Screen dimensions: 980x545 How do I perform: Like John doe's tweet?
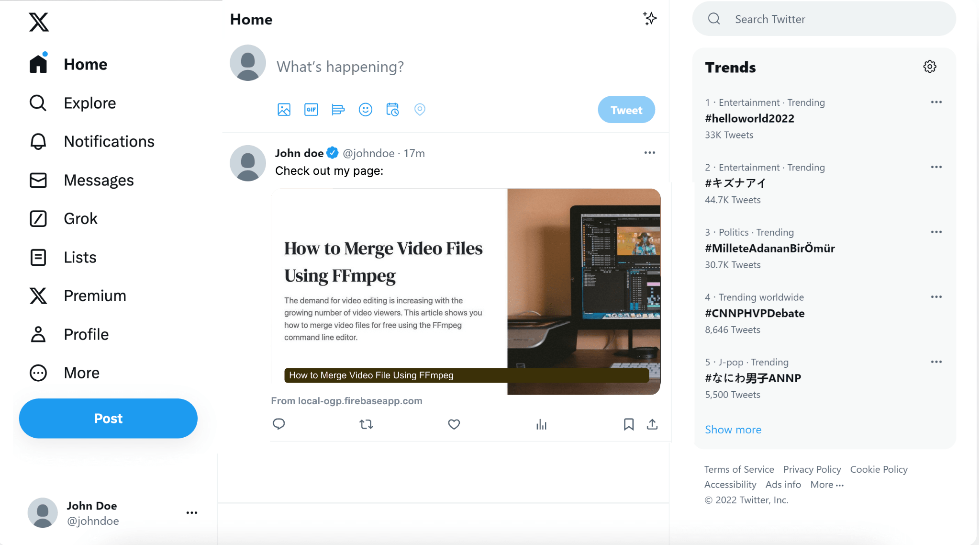coord(454,424)
